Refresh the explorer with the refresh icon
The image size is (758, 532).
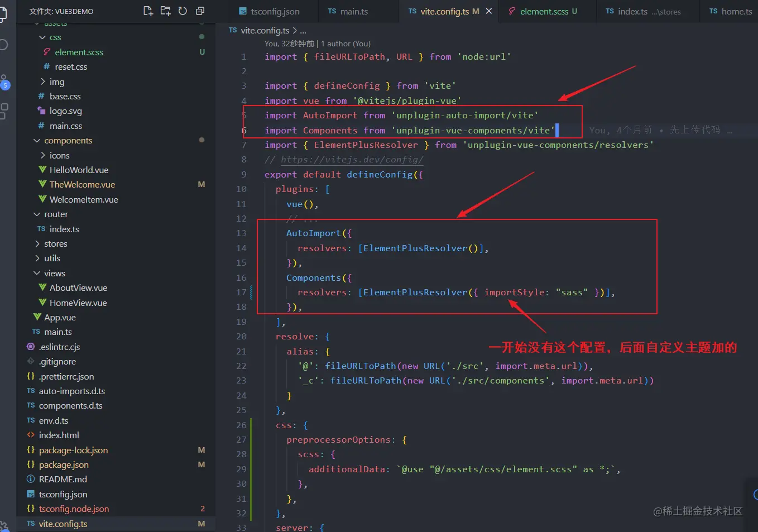pyautogui.click(x=183, y=11)
